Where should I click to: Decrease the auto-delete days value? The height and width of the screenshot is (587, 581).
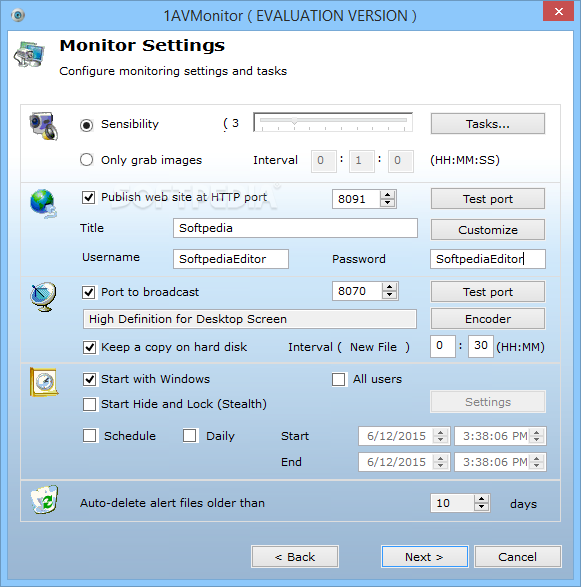click(481, 507)
